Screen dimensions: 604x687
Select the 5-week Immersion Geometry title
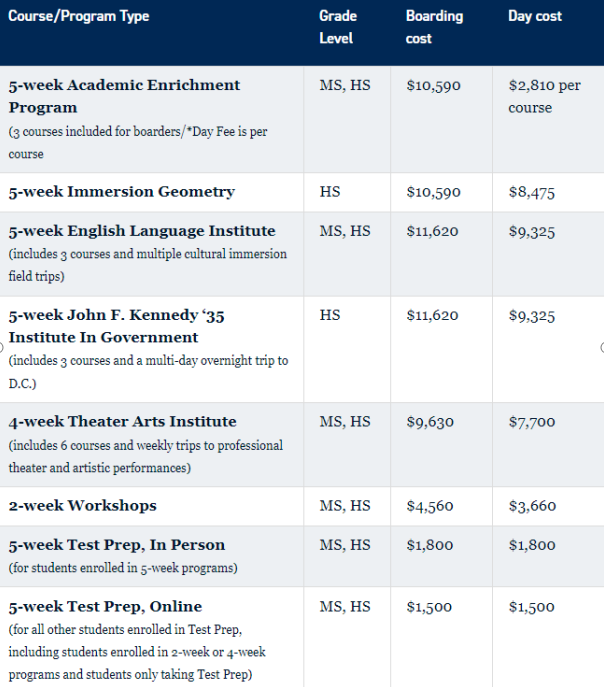point(121,191)
